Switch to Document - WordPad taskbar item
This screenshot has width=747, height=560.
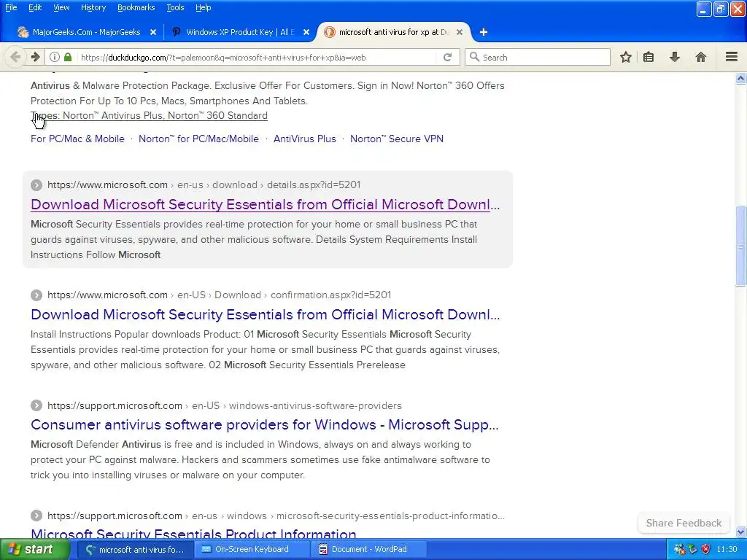click(368, 550)
